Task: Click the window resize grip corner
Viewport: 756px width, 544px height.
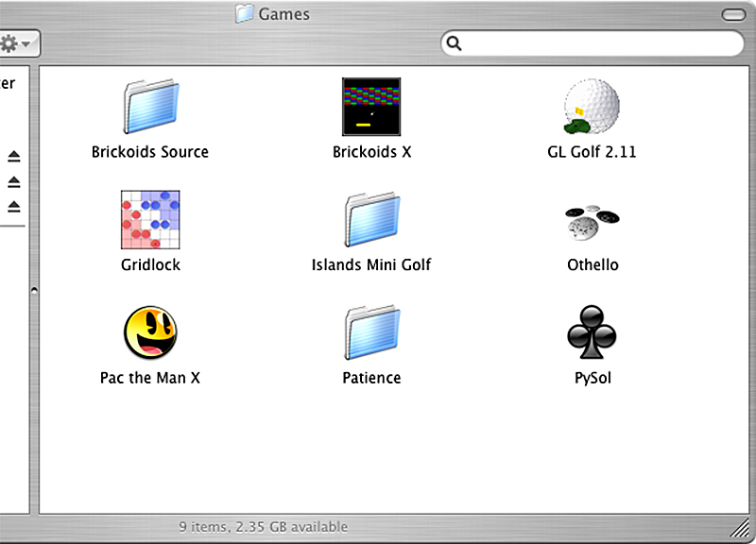Action: 740,529
